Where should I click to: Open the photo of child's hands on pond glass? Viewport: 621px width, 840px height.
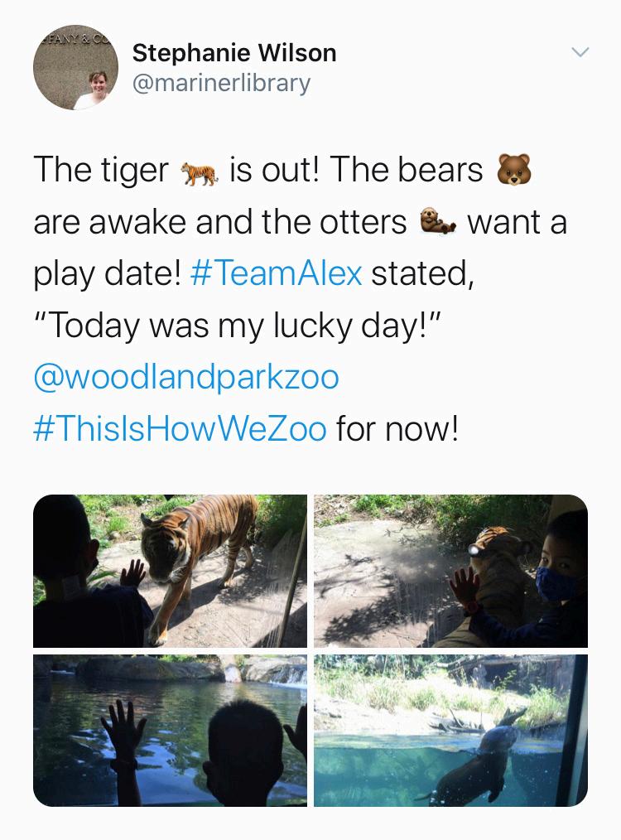pyautogui.click(x=171, y=730)
